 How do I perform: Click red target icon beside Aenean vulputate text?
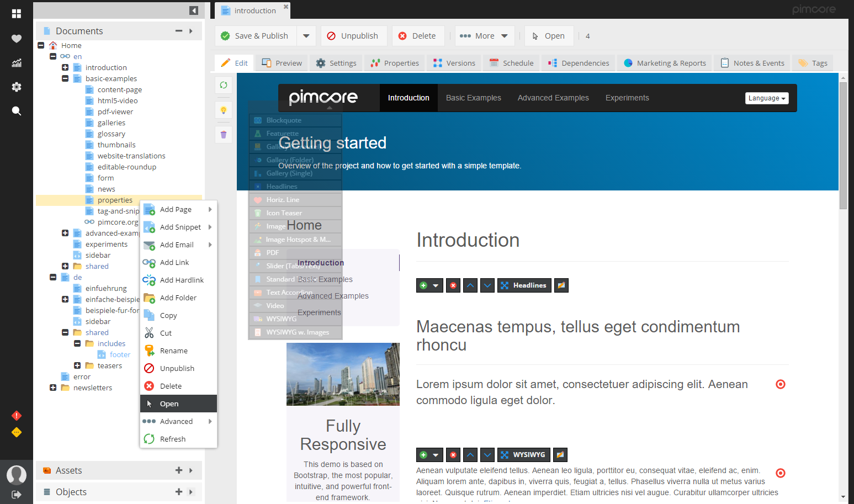coord(781,473)
